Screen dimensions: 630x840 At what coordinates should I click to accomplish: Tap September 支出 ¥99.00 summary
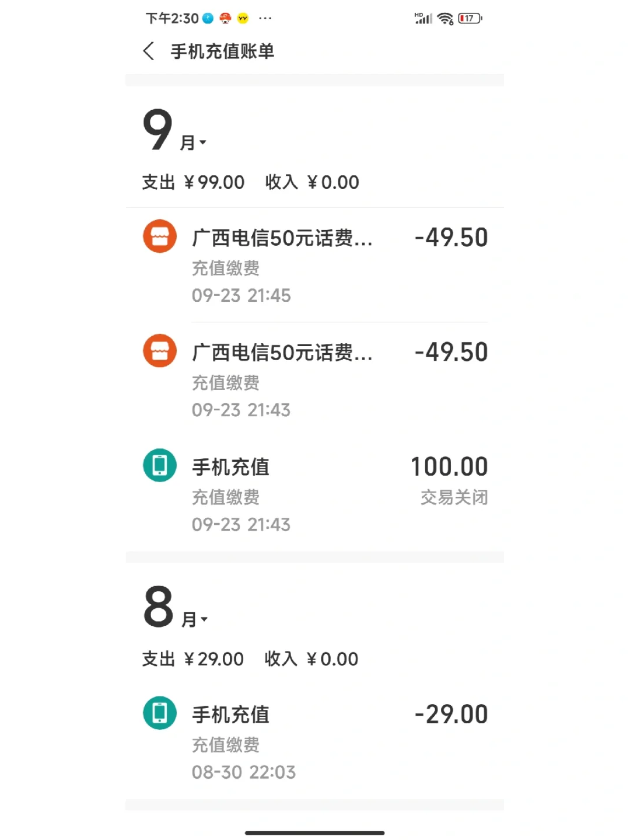193,182
